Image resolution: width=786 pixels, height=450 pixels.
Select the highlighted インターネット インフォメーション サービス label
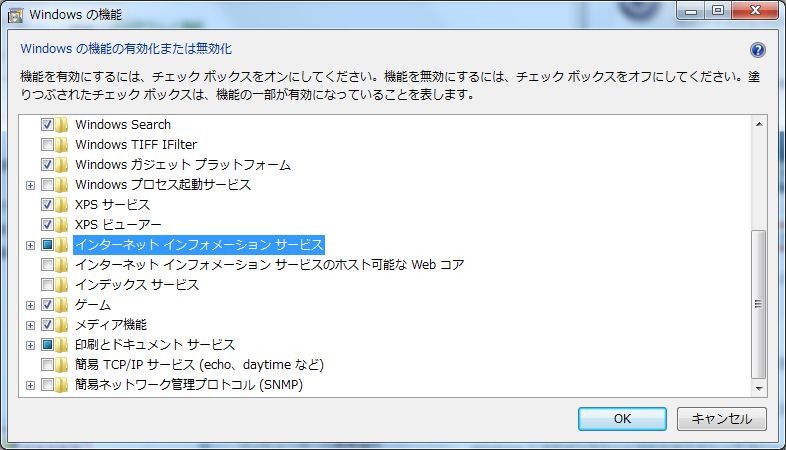coord(199,245)
